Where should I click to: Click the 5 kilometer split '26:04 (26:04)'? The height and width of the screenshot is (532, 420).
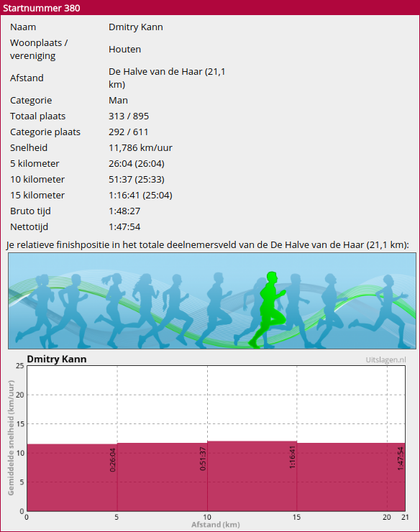click(137, 164)
